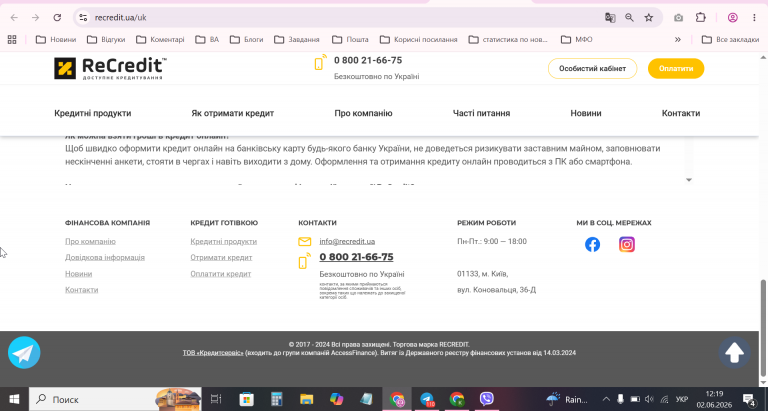The image size is (768, 411).
Task: Show hidden system tray icons
Action: coord(606,399)
